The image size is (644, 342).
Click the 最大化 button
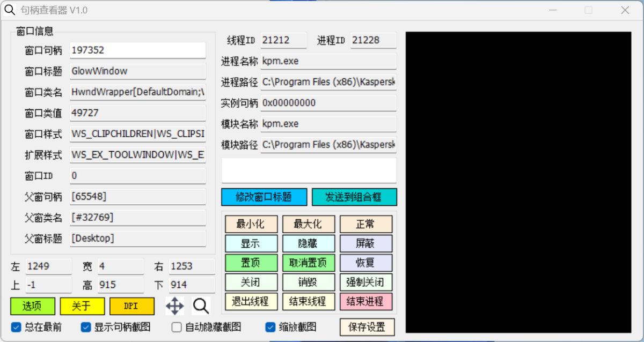309,224
